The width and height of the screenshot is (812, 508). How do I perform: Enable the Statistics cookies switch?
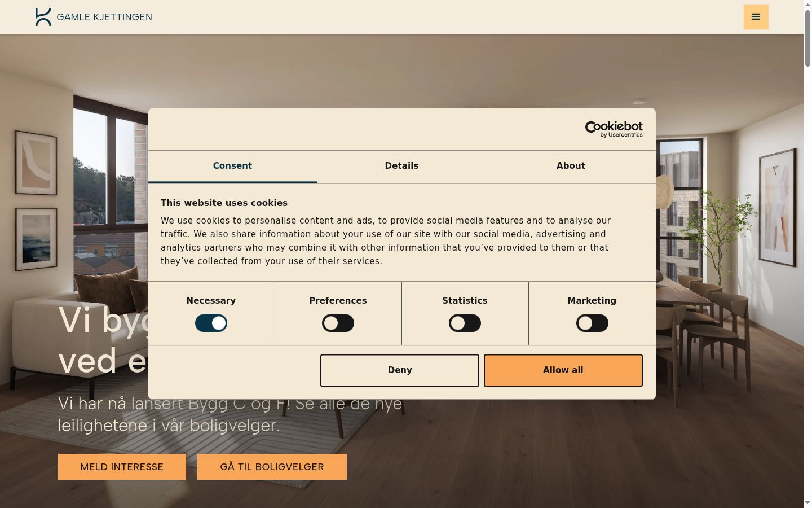pos(465,323)
